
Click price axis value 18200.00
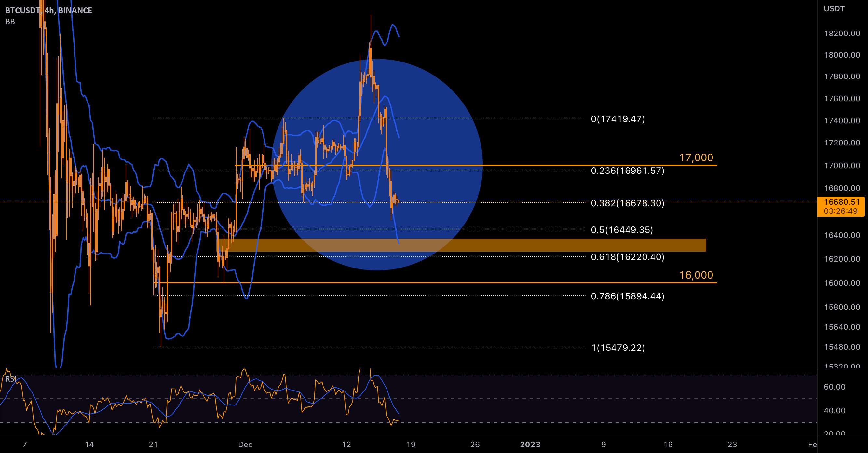[x=842, y=34]
